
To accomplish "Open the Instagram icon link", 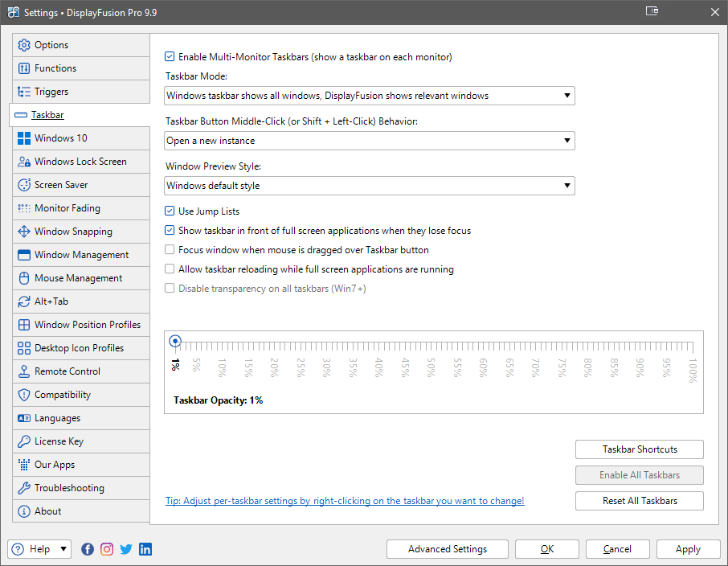I will (x=107, y=549).
